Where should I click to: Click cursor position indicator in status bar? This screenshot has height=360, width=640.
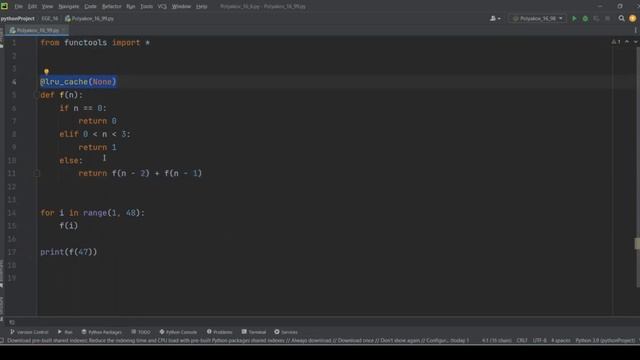click(x=497, y=340)
